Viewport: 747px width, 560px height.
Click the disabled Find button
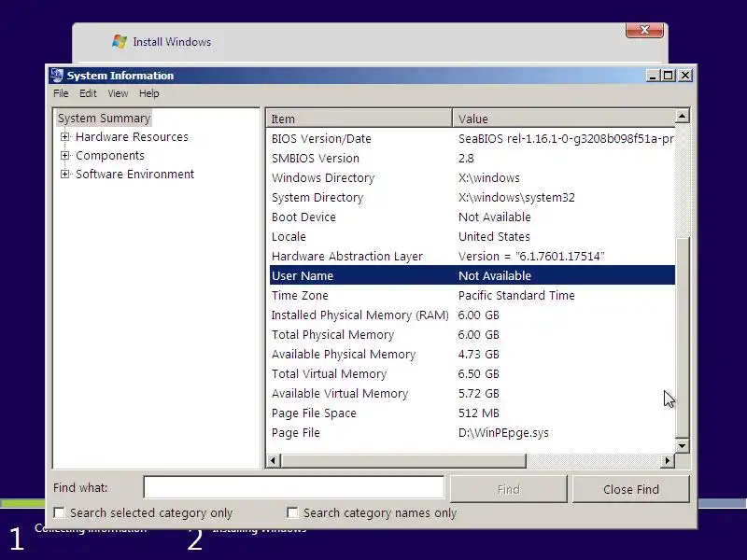pos(509,489)
